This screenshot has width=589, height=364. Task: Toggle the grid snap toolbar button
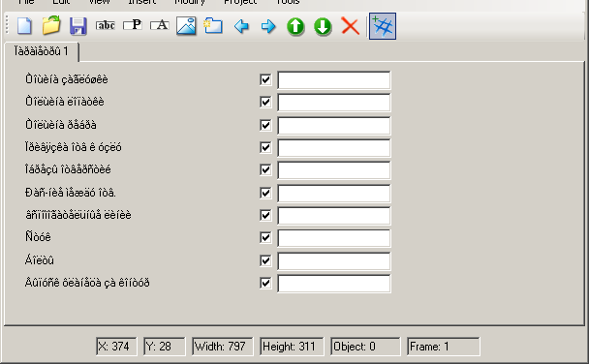pos(383,26)
